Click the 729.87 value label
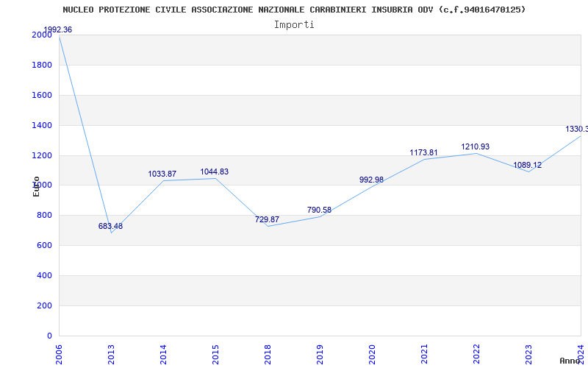 click(x=267, y=219)
